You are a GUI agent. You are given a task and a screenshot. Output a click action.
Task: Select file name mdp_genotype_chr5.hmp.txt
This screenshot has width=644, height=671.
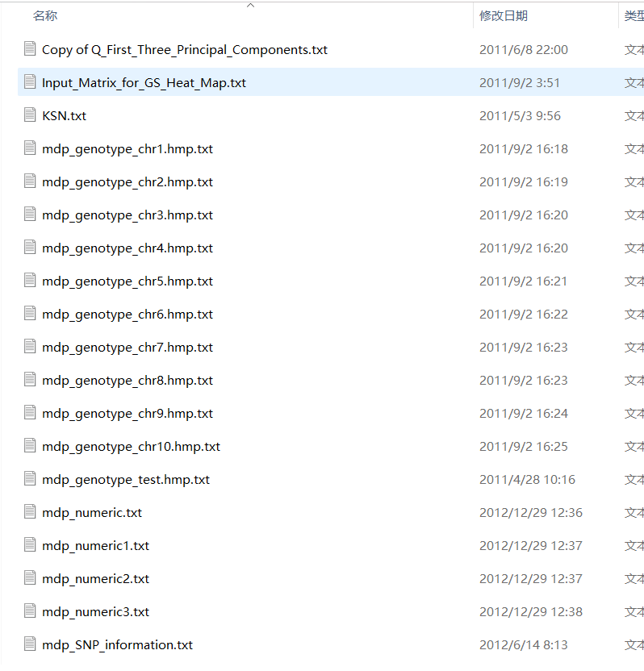pos(128,281)
